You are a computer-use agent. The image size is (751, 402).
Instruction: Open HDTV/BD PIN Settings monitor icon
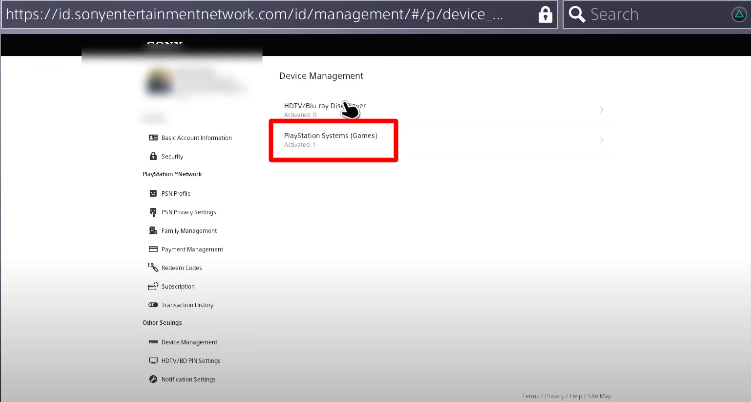pos(153,360)
